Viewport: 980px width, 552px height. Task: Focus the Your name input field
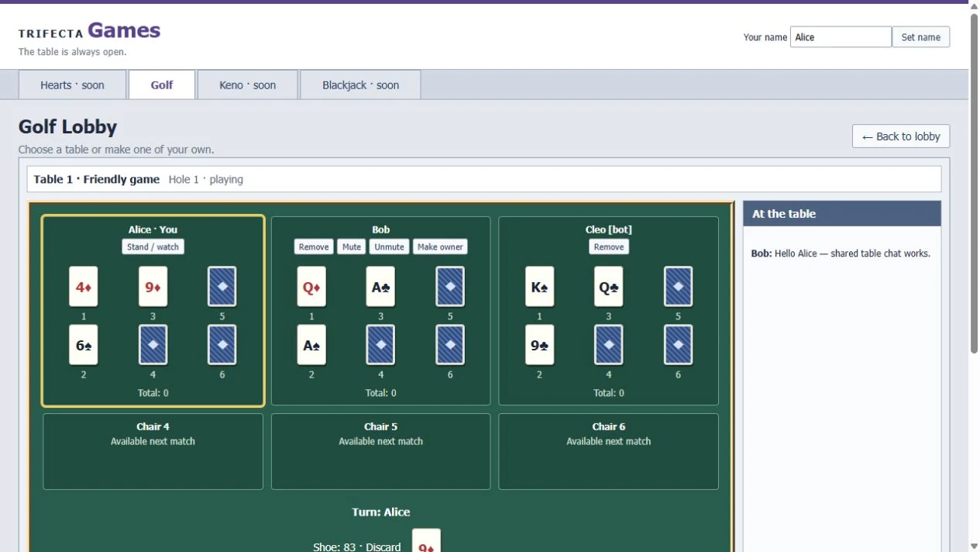coord(841,37)
